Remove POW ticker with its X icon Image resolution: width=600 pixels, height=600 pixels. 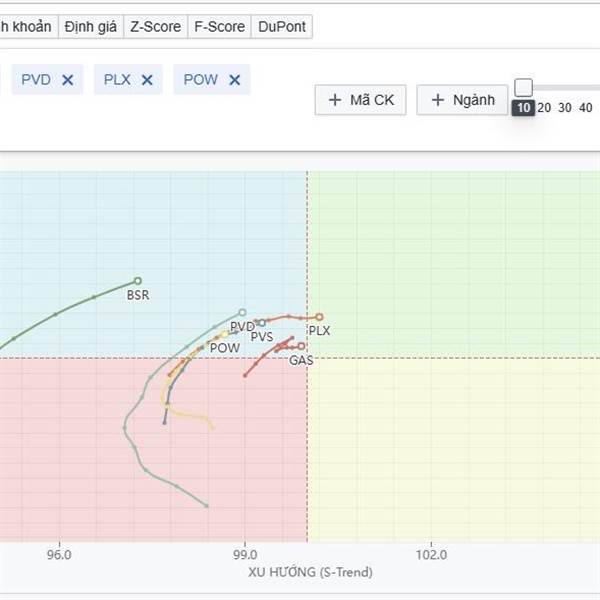[x=235, y=80]
